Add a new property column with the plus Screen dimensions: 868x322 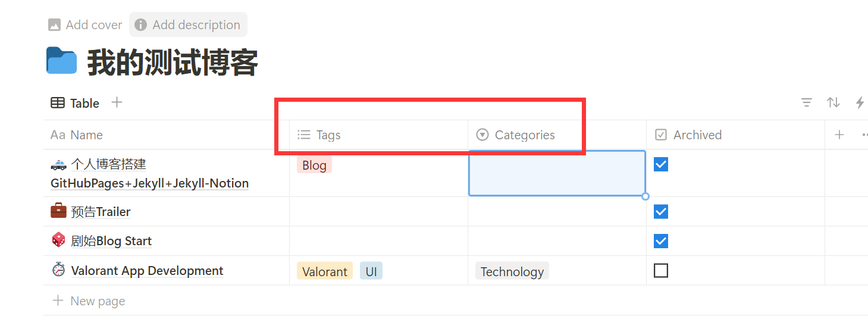tap(839, 135)
